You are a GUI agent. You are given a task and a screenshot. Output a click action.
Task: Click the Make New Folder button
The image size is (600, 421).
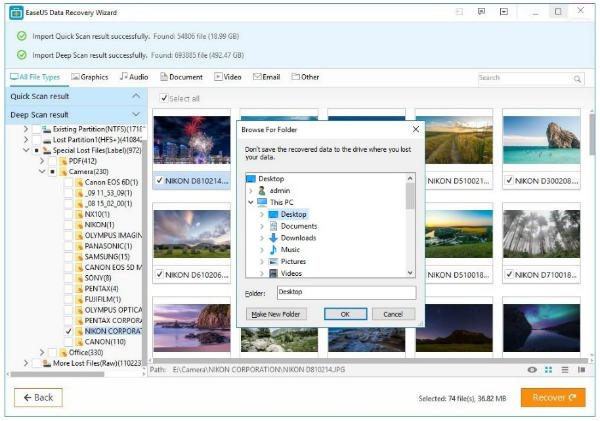click(276, 314)
